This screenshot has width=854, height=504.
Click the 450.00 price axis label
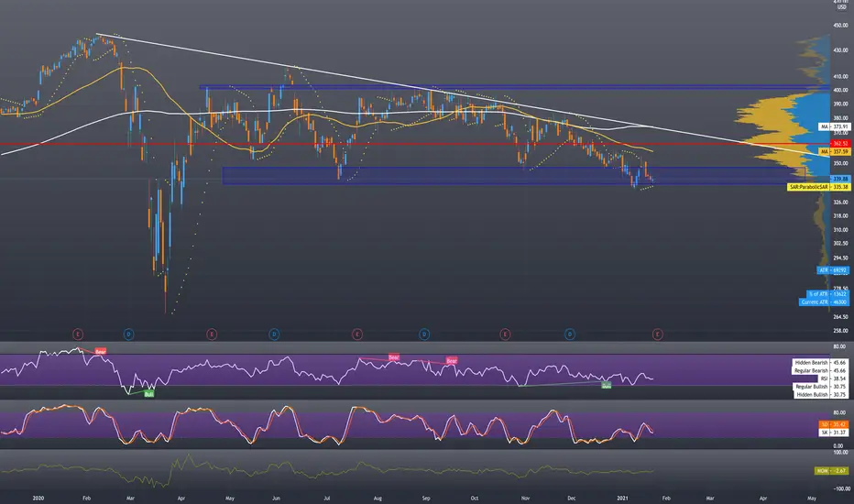[840, 25]
